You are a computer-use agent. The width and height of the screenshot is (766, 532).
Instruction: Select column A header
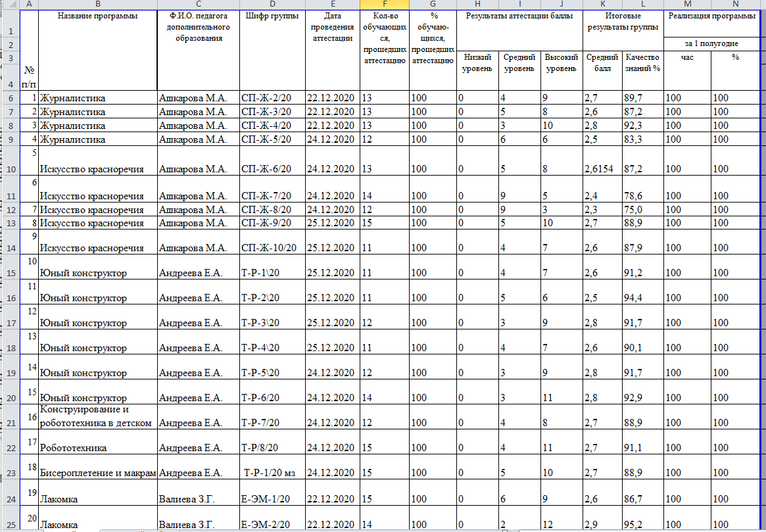click(29, 5)
